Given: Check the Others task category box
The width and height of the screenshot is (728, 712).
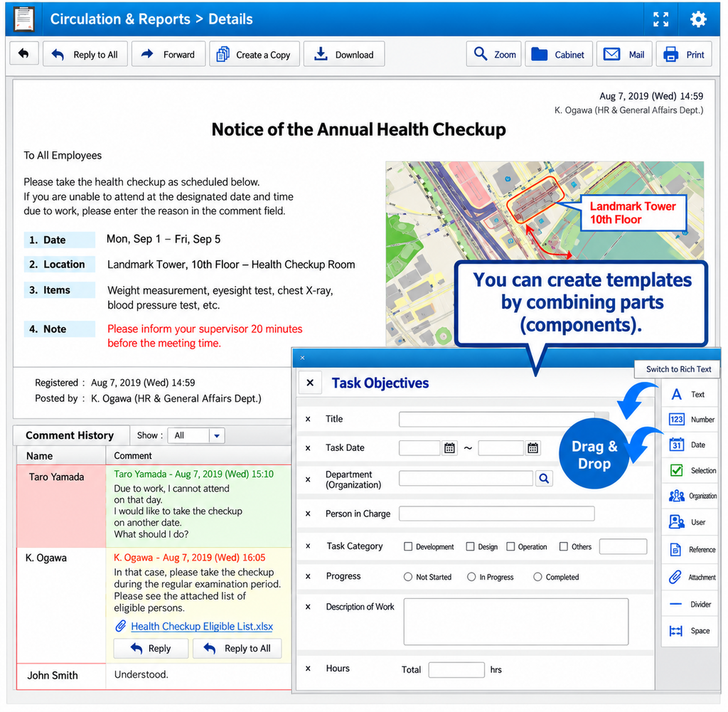Looking at the screenshot, I should point(564,547).
